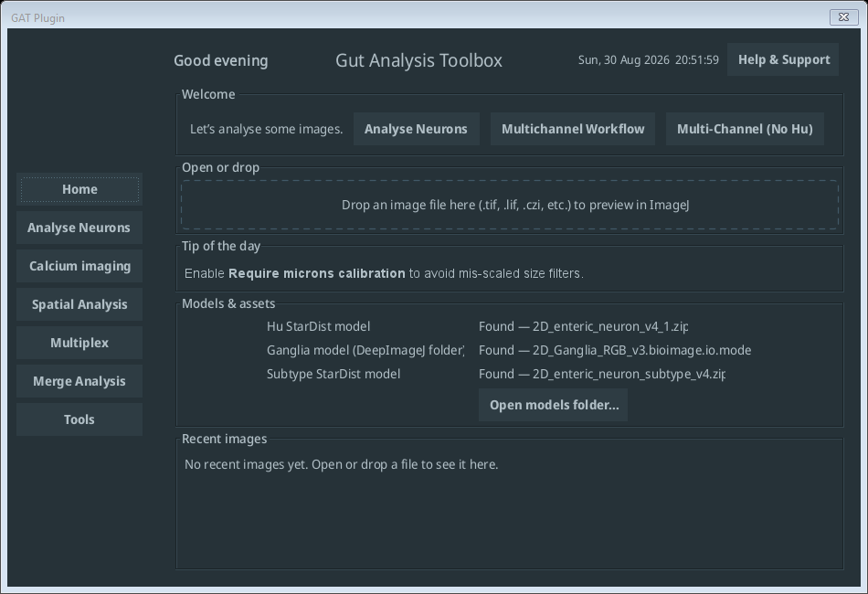The image size is (868, 594).
Task: Click the Require microns calibration tip text
Action: point(317,273)
